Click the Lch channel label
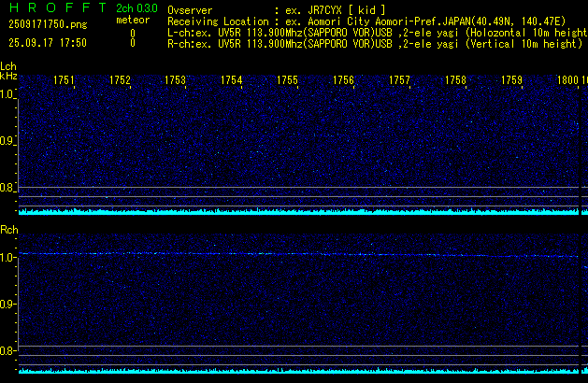The image size is (588, 383). [8, 66]
